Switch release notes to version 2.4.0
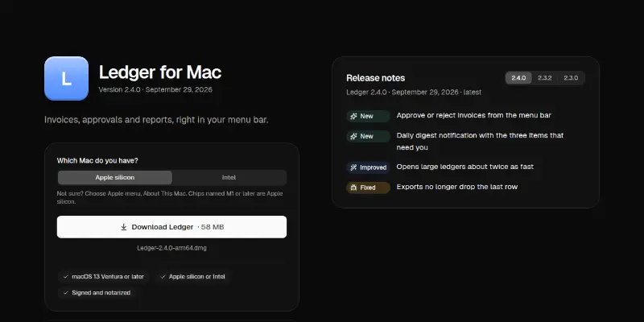644x322 pixels. 518,78
